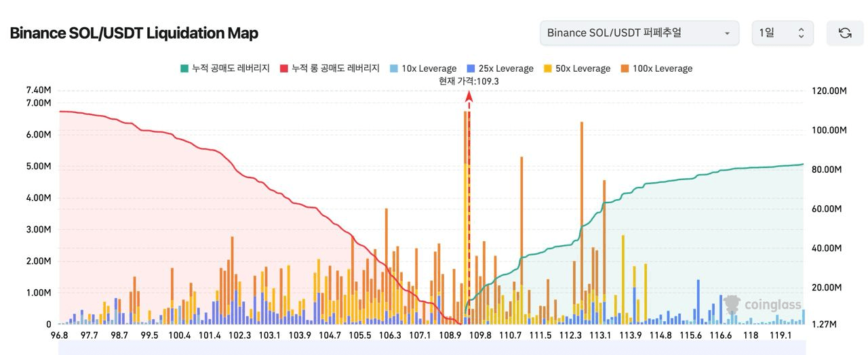Click the 1.27M right axis label

point(823,325)
